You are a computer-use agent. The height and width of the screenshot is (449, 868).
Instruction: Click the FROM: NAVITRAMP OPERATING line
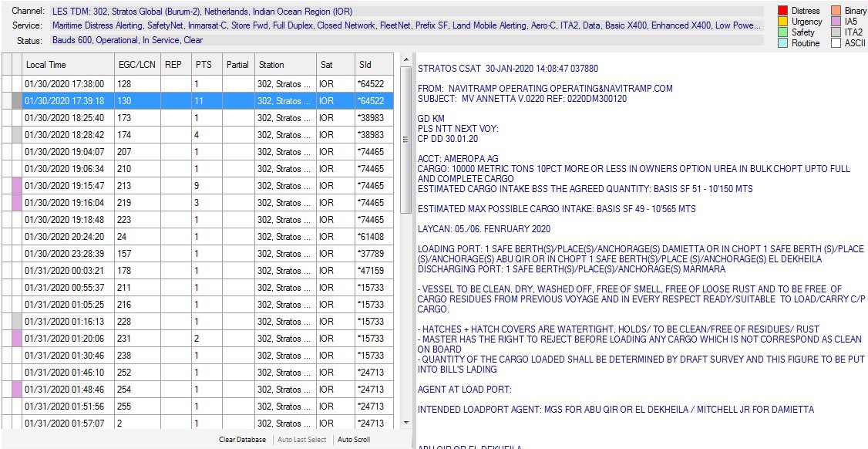(x=545, y=89)
